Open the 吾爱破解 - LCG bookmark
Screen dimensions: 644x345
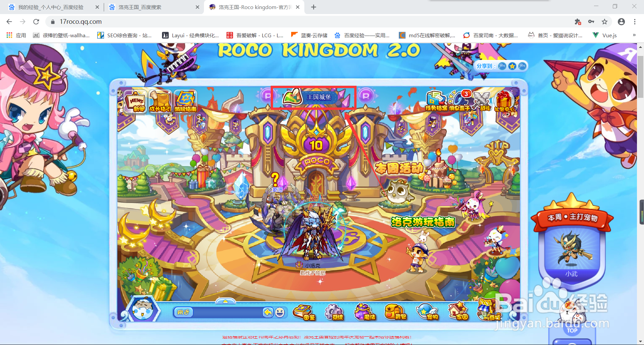pyautogui.click(x=255, y=35)
